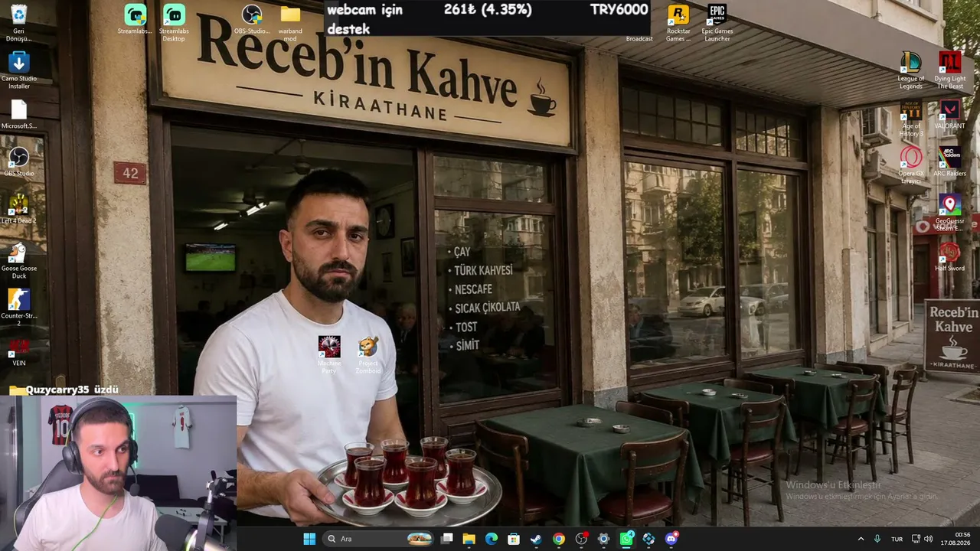This screenshot has height=551, width=980.
Task: Select the Streamlabs installer icon with shield
Action: 135,20
